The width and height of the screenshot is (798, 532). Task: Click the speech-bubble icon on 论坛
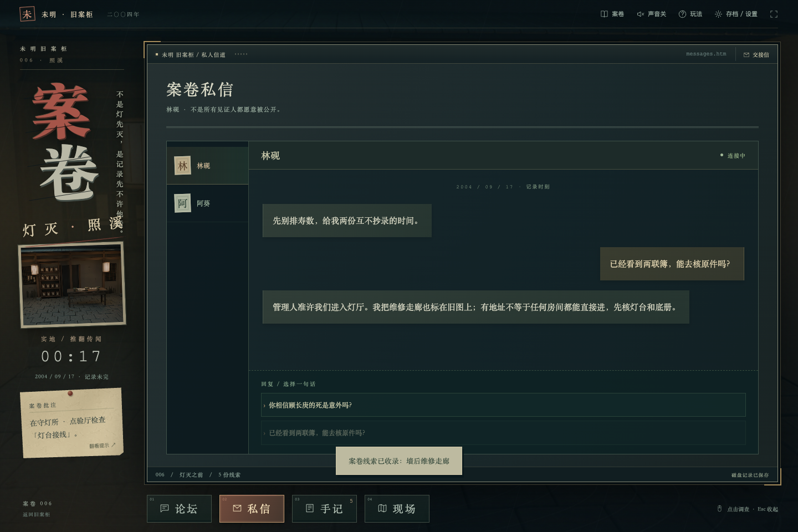pyautogui.click(x=165, y=508)
